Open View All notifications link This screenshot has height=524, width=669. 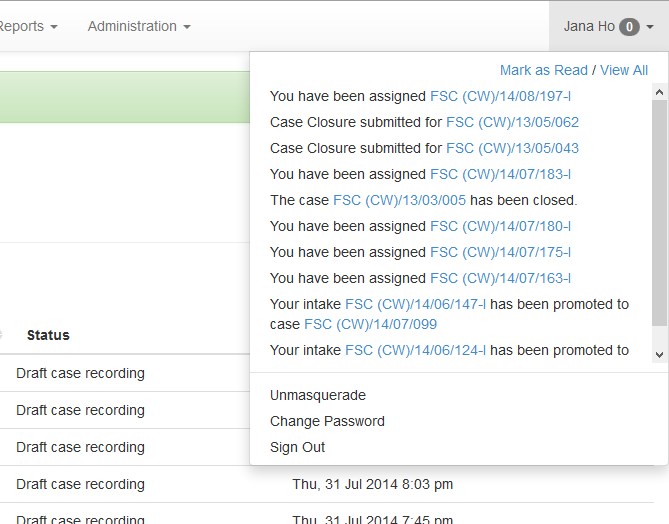coord(624,70)
